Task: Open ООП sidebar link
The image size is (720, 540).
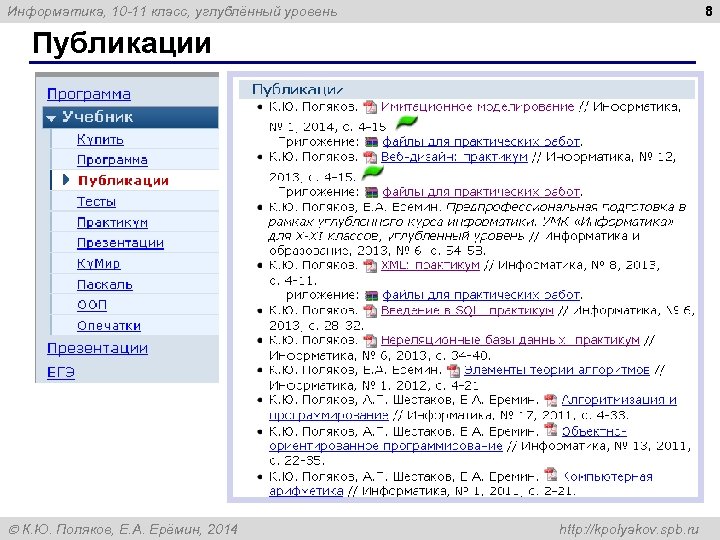Action: pyautogui.click(x=92, y=305)
